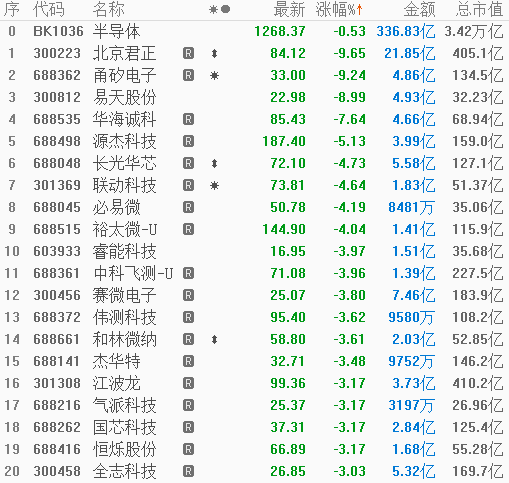Viewport: 509px width, 483px height.
Task: Click the star marker icon for 甬矽电子
Action: coord(214,76)
